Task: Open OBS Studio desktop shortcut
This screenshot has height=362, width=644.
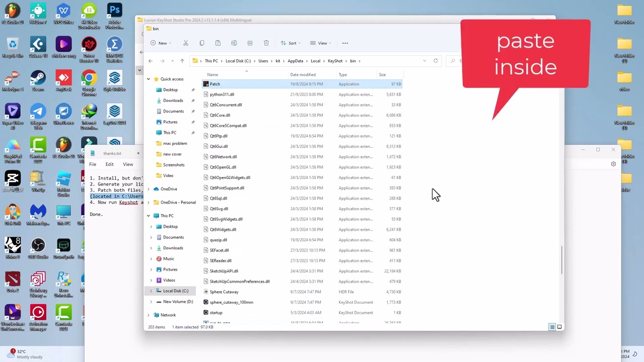Action: [x=38, y=248]
